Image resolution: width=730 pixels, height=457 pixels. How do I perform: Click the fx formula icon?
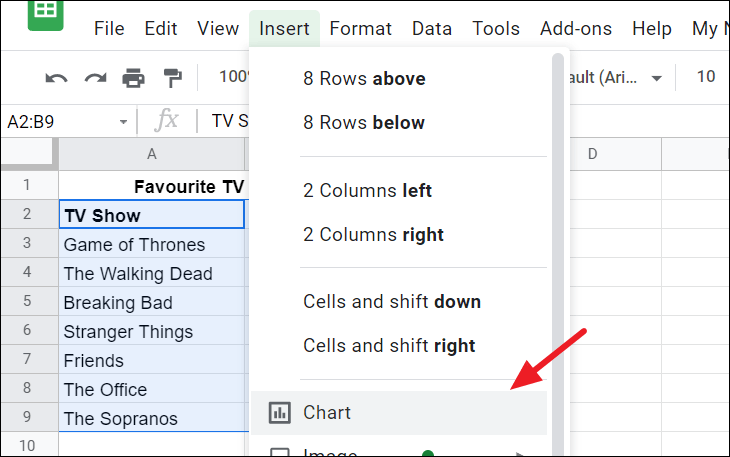coord(167,121)
